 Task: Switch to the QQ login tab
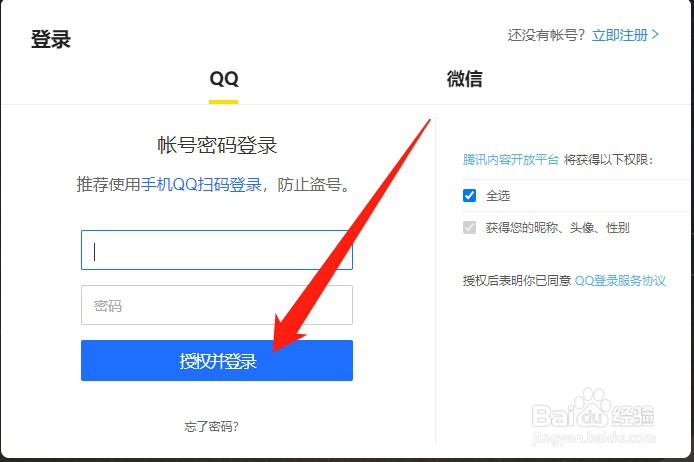coord(224,79)
